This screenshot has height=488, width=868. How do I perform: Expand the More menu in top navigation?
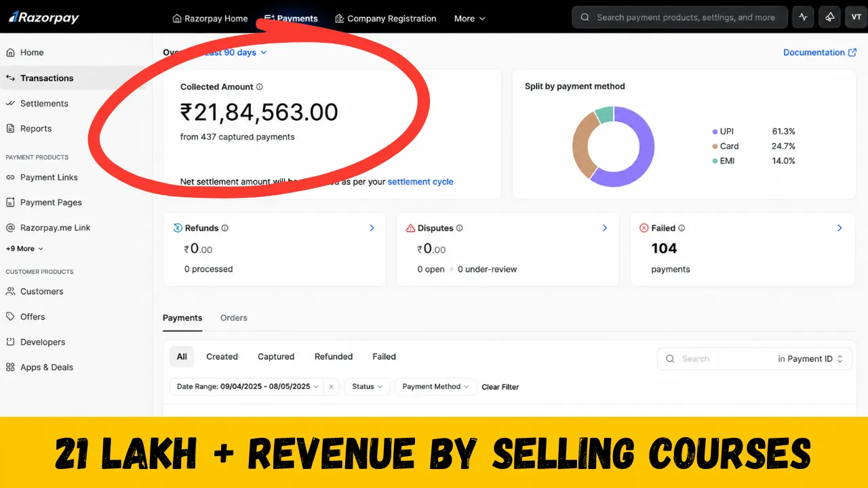[470, 18]
